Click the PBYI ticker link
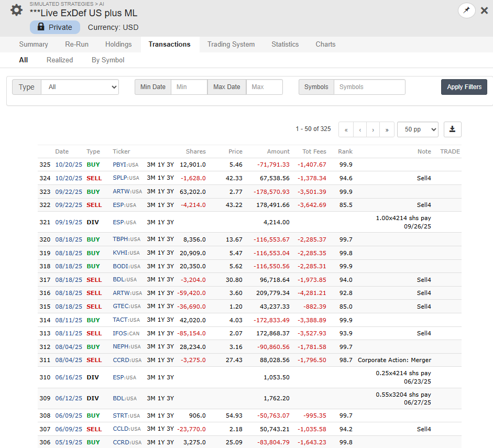Viewport: 493px width, 448px height. [x=120, y=165]
